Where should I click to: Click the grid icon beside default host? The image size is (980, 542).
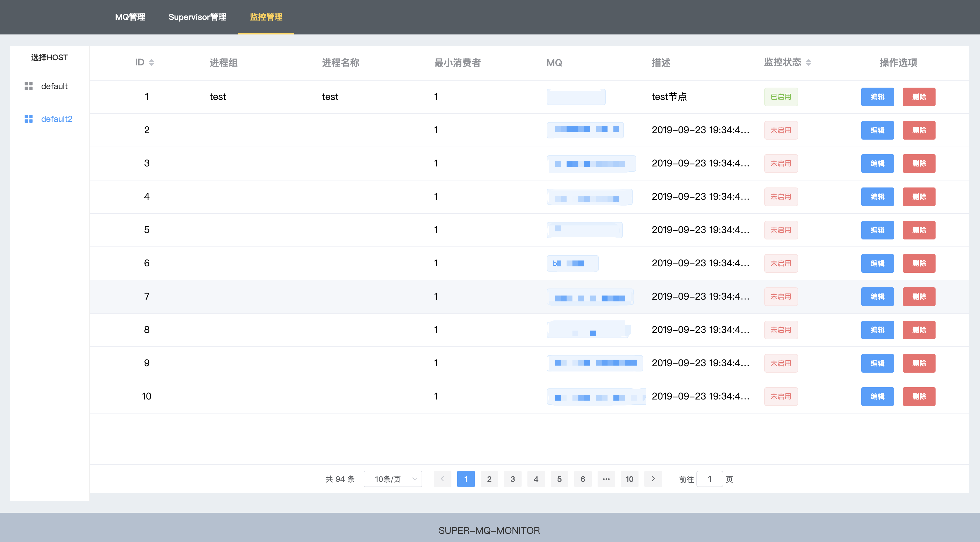coord(29,86)
